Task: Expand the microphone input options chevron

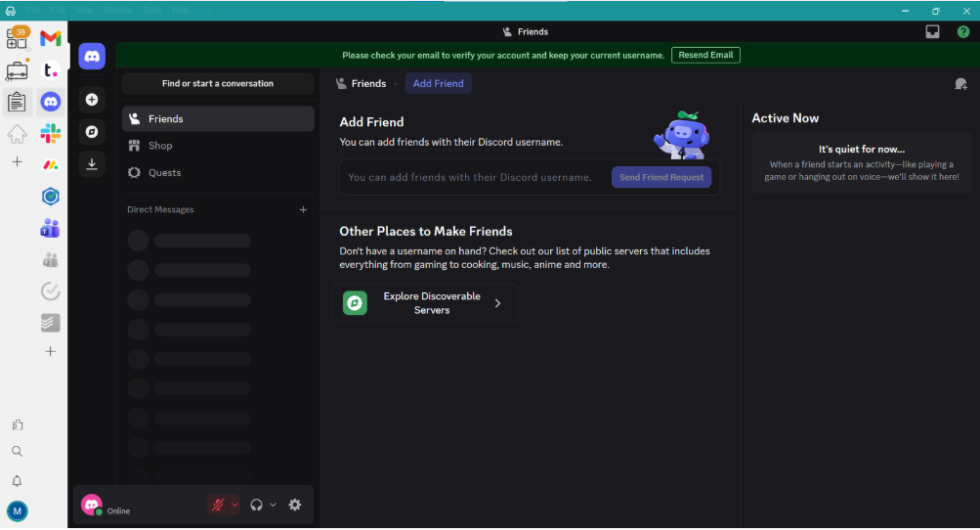Action: (x=234, y=505)
